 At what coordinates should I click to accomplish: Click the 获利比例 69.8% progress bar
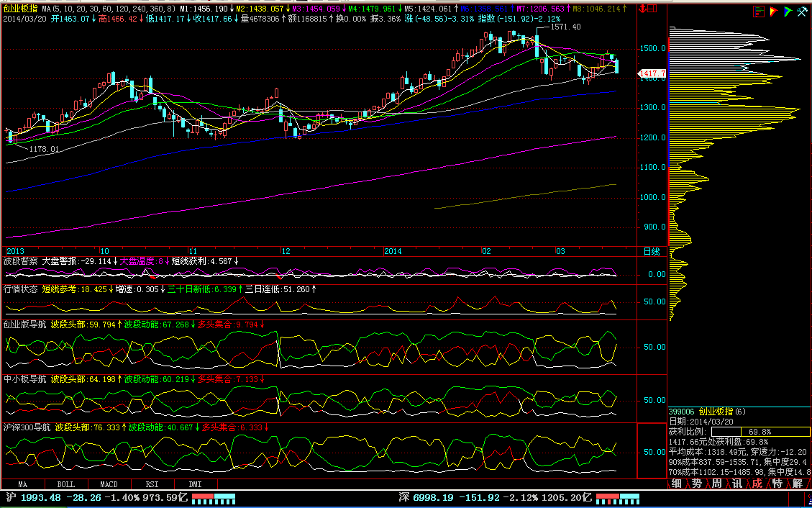(760, 432)
